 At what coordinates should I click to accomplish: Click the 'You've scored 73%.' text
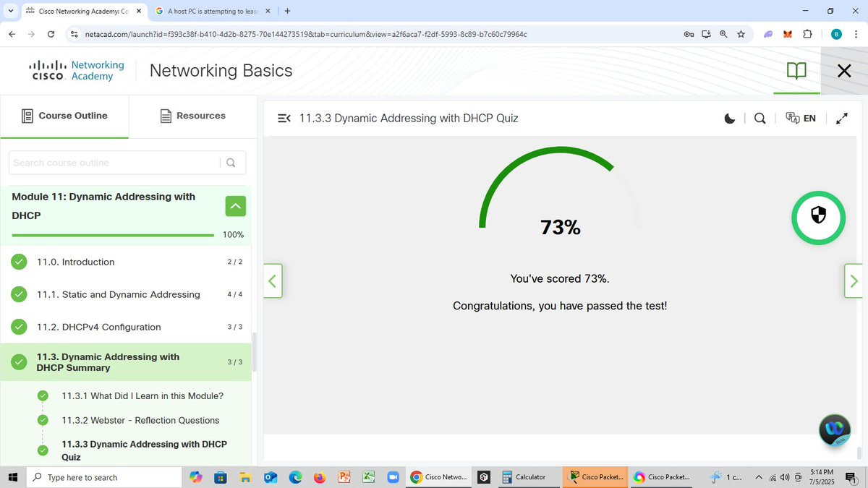[x=560, y=278]
